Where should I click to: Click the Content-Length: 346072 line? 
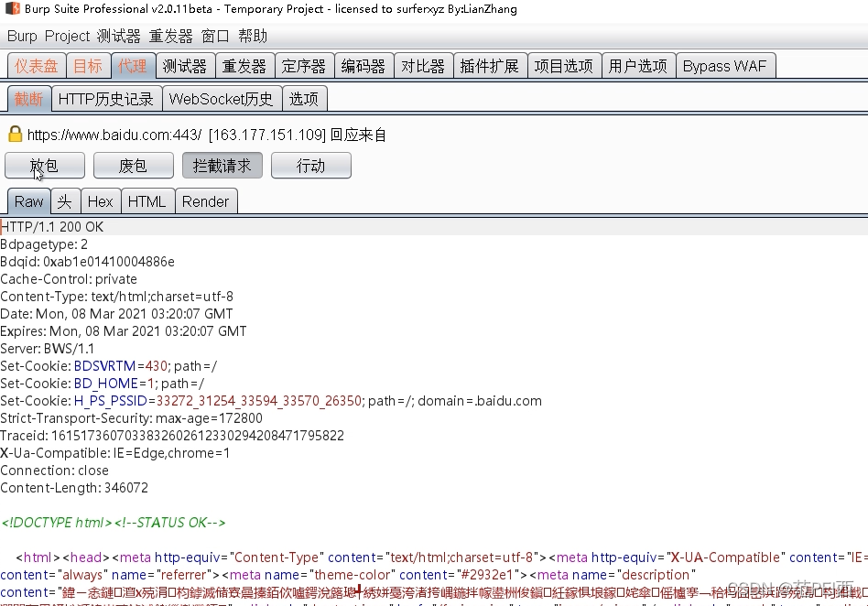(x=74, y=488)
